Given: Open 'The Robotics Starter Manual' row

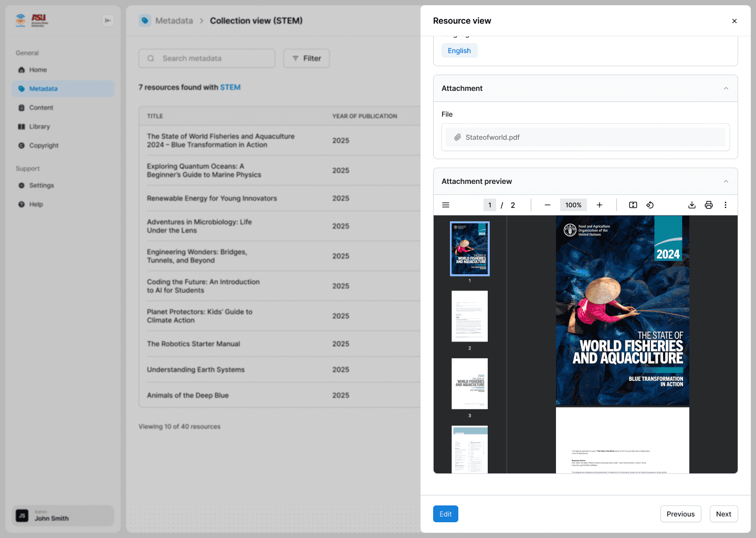Looking at the screenshot, I should pyautogui.click(x=280, y=344).
